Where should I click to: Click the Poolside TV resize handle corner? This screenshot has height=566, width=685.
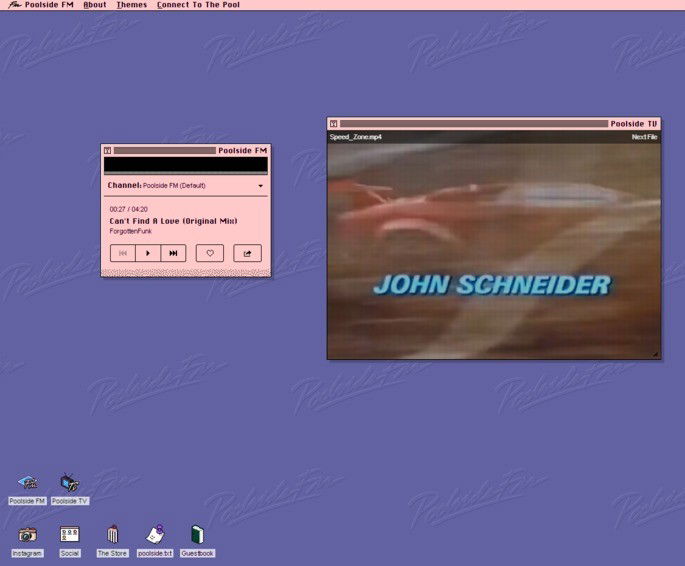pyautogui.click(x=656, y=355)
